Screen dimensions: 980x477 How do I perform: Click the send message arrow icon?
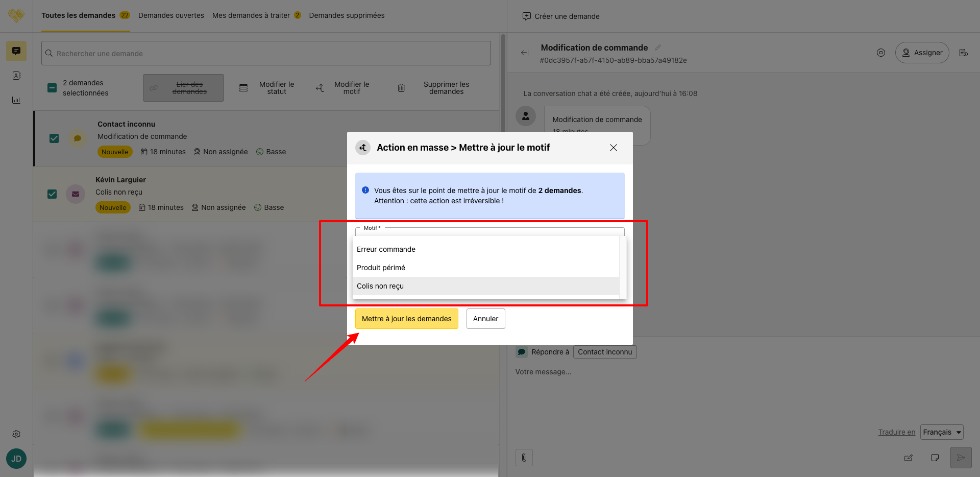(961, 458)
